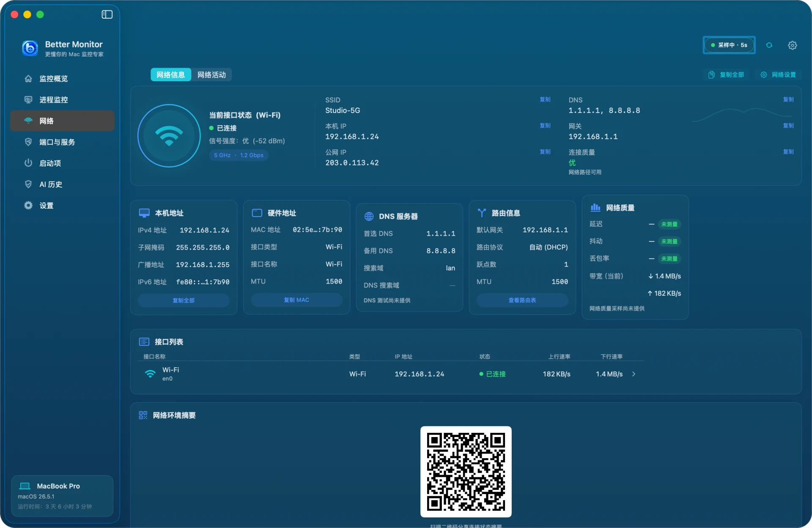The image size is (812, 528).
Task: Copy the 网关 192.168.1.1 value
Action: (788, 126)
